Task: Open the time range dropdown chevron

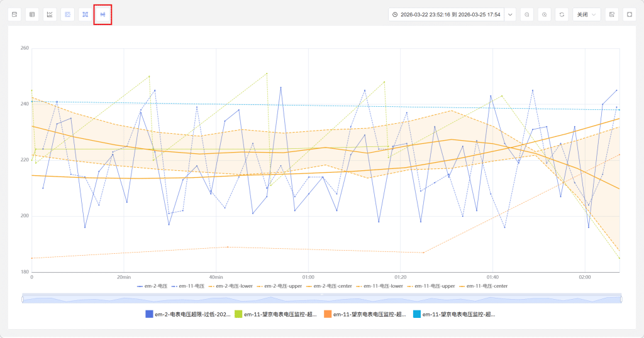Action: pyautogui.click(x=510, y=14)
